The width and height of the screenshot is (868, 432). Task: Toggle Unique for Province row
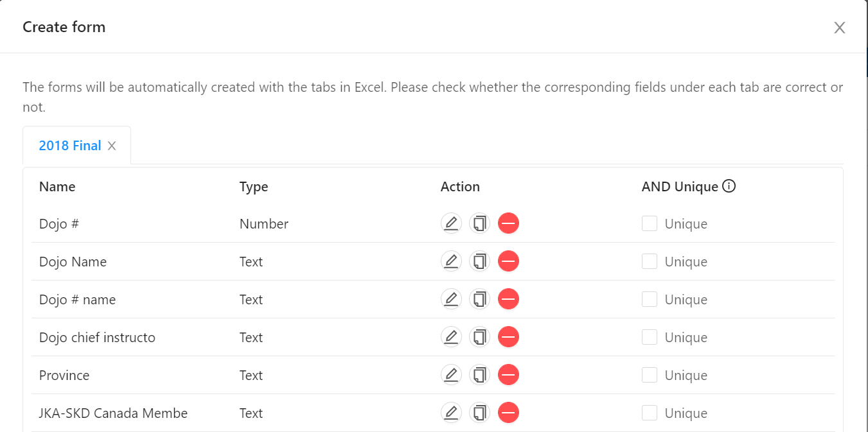[650, 375]
